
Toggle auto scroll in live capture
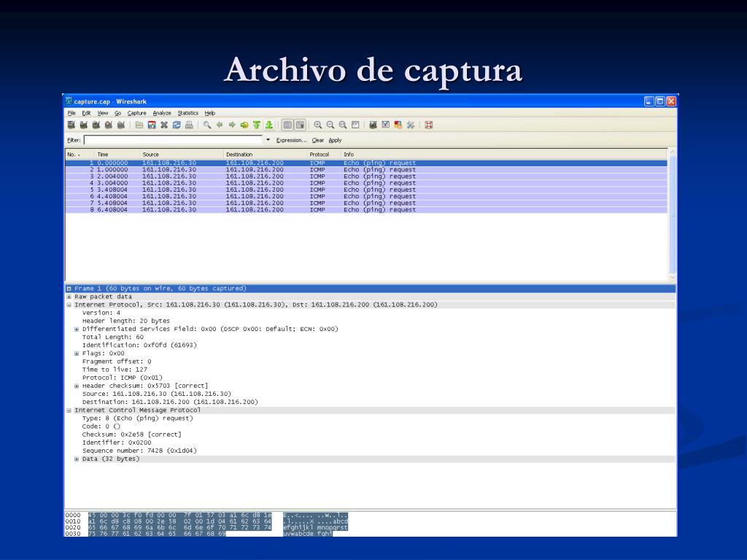point(300,125)
